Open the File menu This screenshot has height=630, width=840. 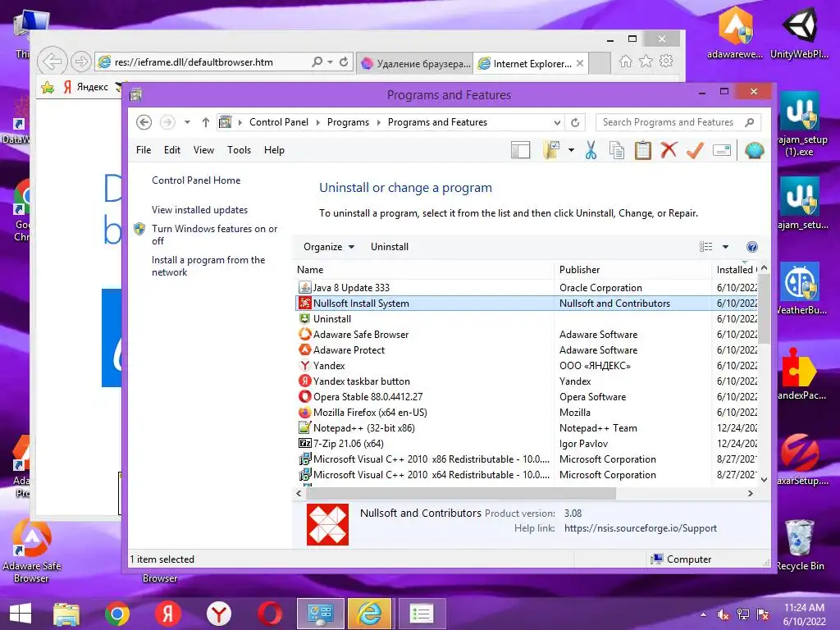pyautogui.click(x=144, y=150)
